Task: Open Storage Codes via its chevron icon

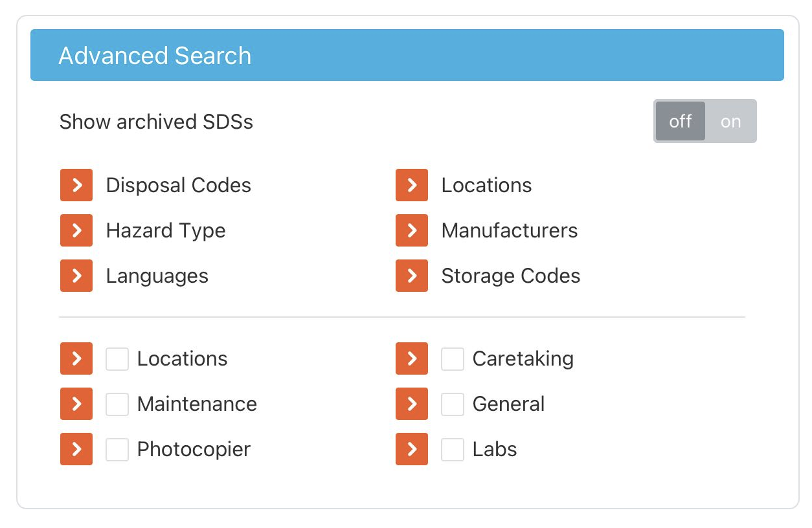Action: [x=411, y=276]
